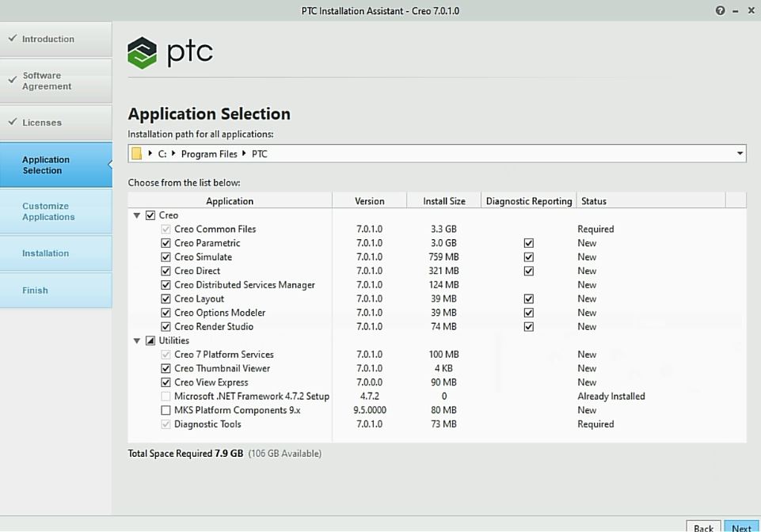Collapse the Utilities tree group
The width and height of the screenshot is (761, 532).
[137, 340]
